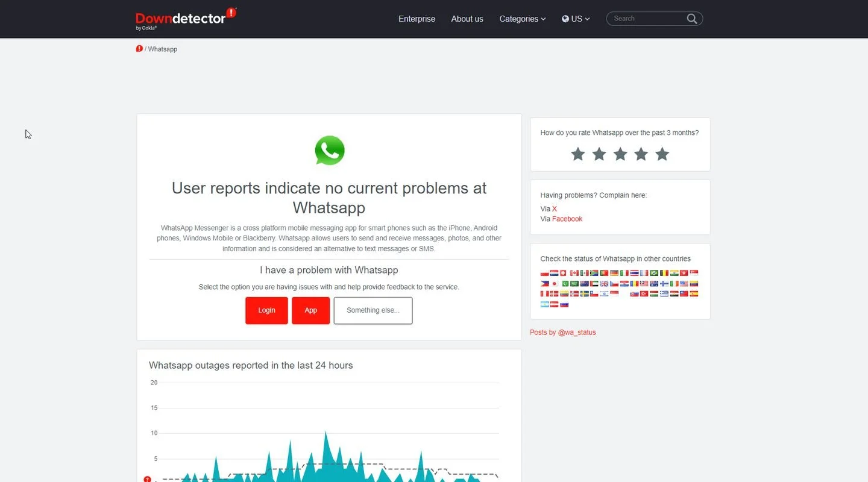Select the Philippines flag
Viewport: 868px width, 482px height.
click(x=545, y=284)
